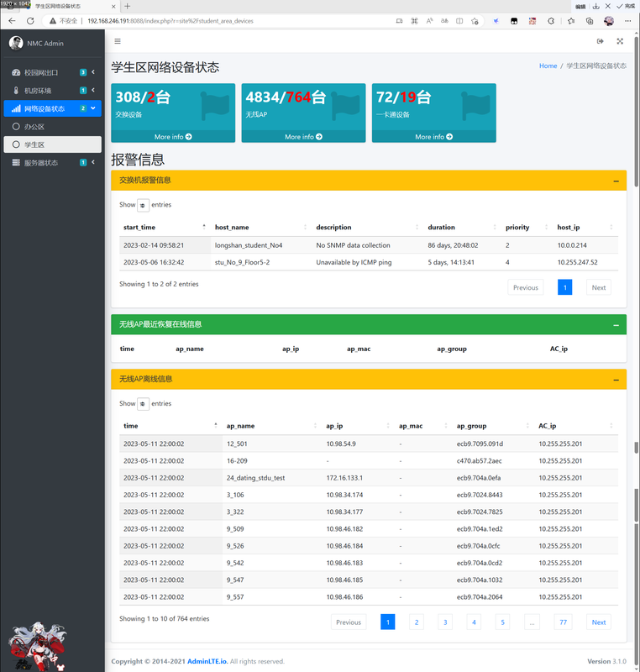Viewport: 640px width, 672px height.
Task: Open Show entries dropdown in 无线AP离线信息
Action: pos(143,404)
